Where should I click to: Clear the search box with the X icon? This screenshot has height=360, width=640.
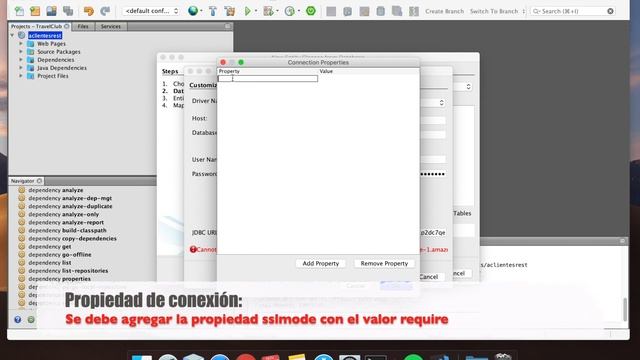tap(610, 11)
